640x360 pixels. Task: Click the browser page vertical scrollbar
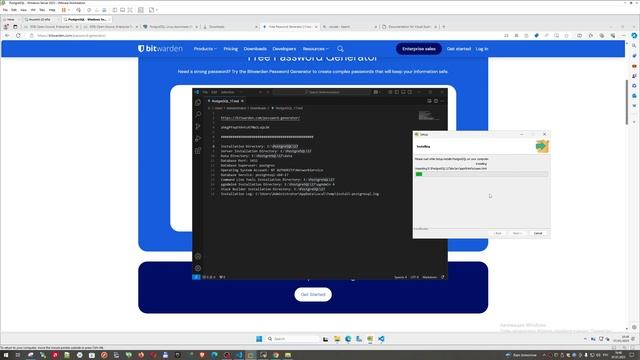[x=627, y=102]
